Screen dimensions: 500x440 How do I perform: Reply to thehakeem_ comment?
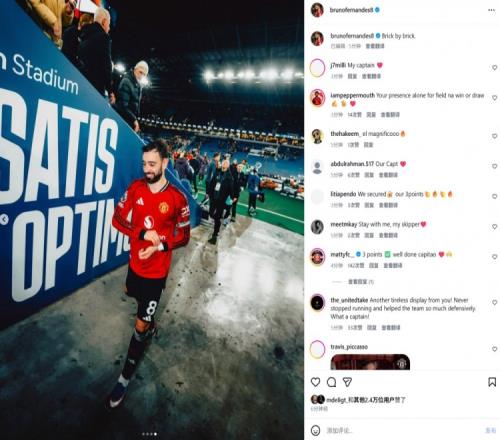point(368,145)
